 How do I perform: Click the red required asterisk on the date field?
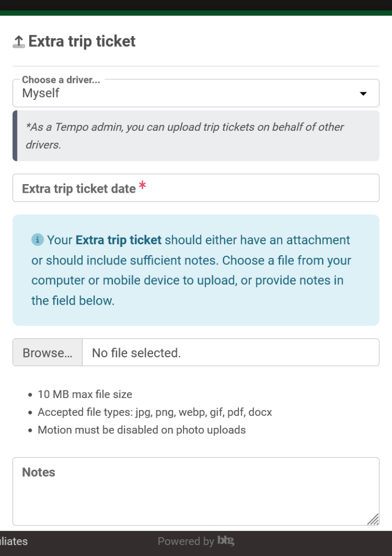[x=142, y=186]
